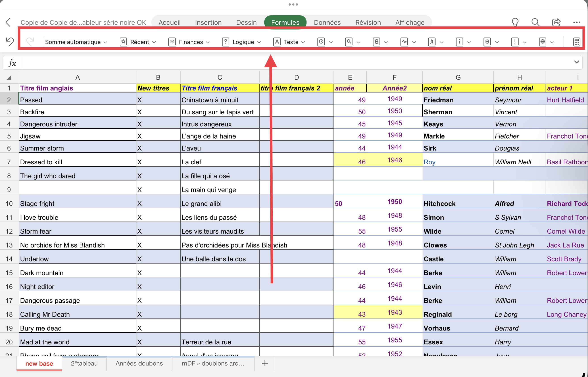Open the Texte functions dropdown
Screen dimensions: 588x377
coord(289,42)
